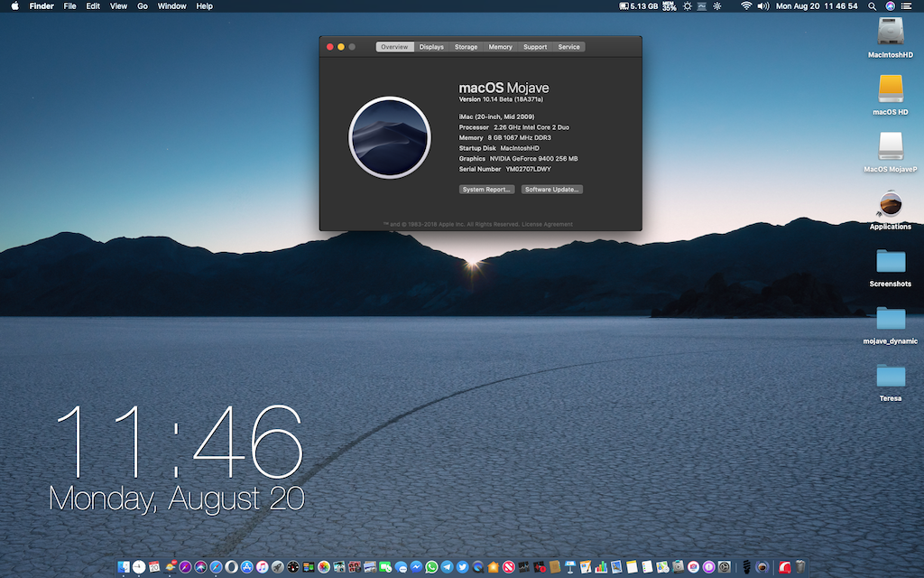Launch Opera browser from the Dock
The image size is (924, 578).
click(x=232, y=567)
